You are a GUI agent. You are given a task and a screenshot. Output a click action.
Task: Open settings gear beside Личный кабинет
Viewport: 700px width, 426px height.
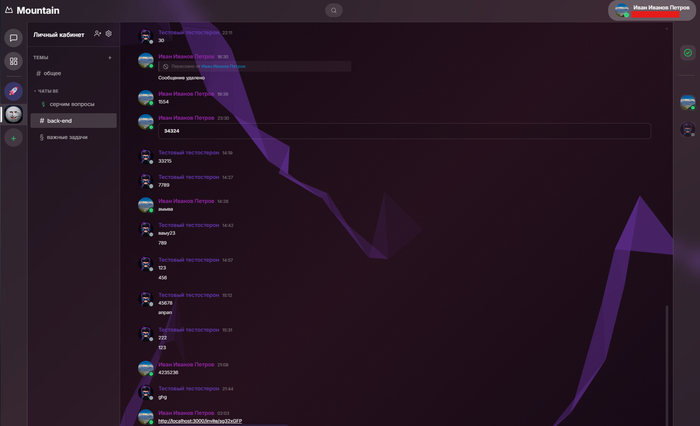tap(108, 33)
